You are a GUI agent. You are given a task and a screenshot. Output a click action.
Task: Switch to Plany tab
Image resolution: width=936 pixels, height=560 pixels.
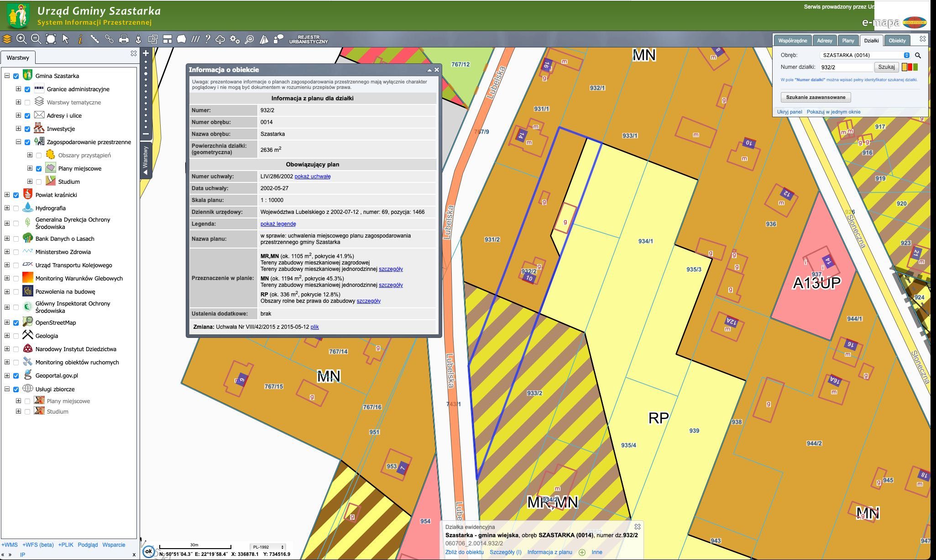point(848,41)
